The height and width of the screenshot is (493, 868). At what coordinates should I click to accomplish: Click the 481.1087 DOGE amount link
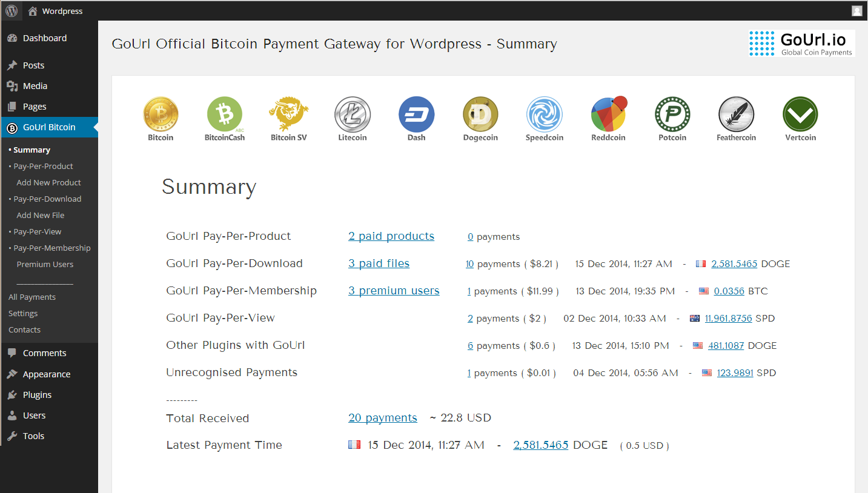coord(726,346)
